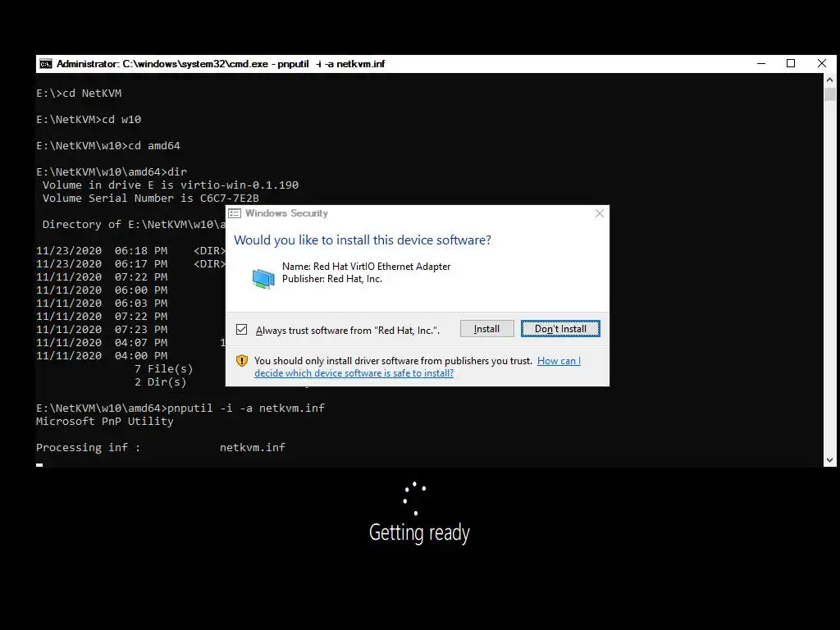The width and height of the screenshot is (840, 630).
Task: Click the Install button
Action: tap(486, 329)
